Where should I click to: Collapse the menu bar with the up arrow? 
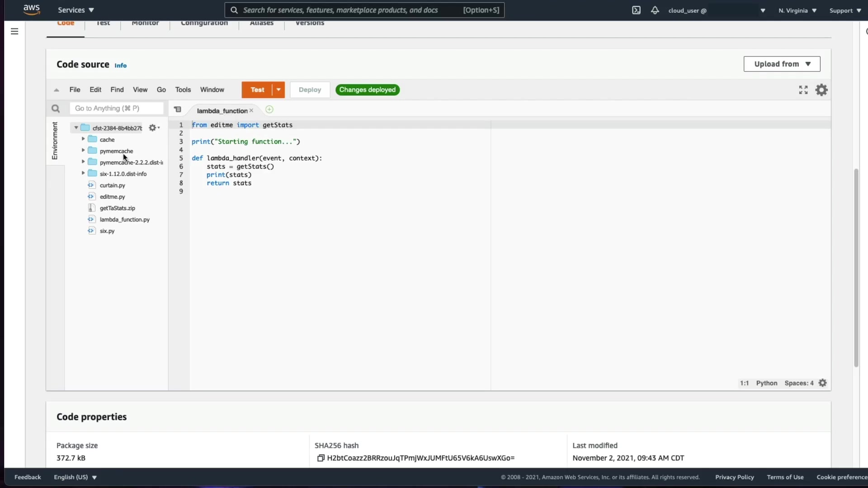click(57, 90)
